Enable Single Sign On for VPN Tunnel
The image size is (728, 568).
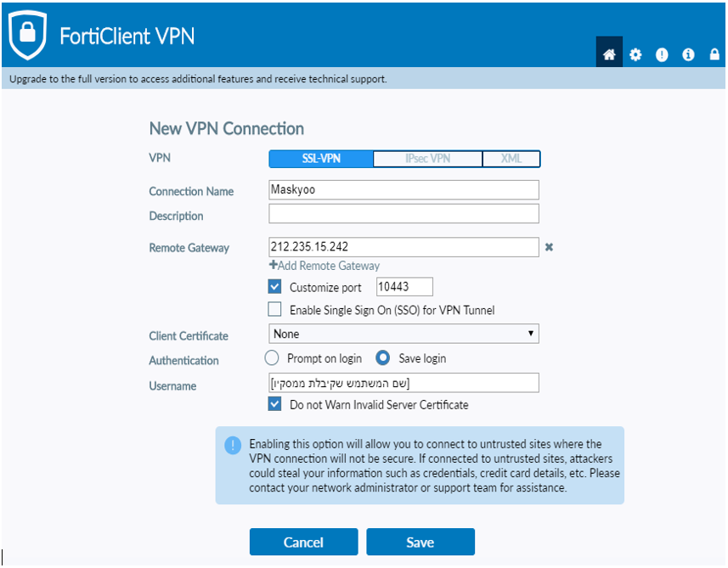[274, 309]
